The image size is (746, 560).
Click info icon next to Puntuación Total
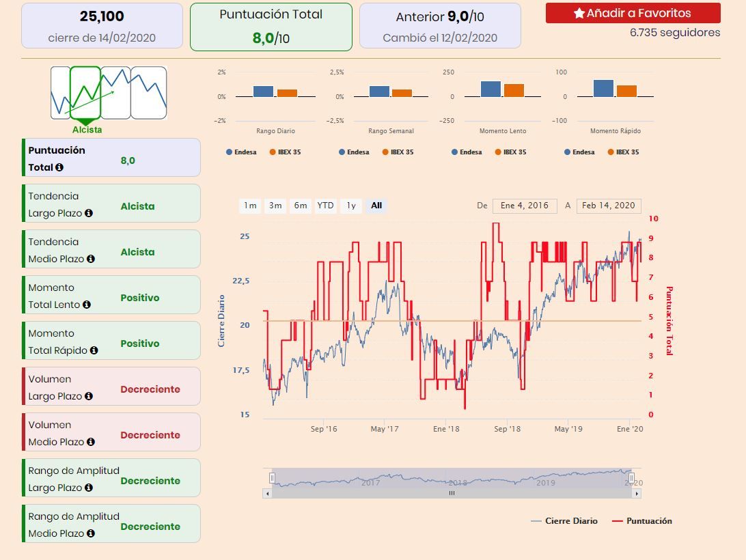[59, 167]
